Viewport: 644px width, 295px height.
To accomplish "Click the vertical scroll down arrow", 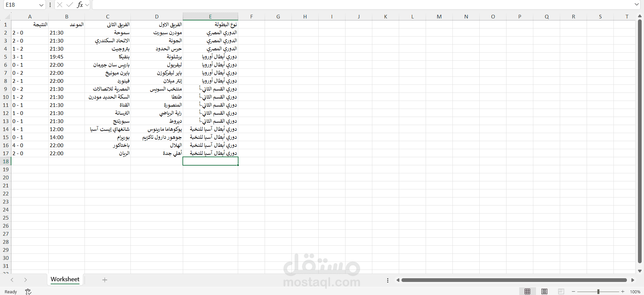I will pyautogui.click(x=640, y=271).
